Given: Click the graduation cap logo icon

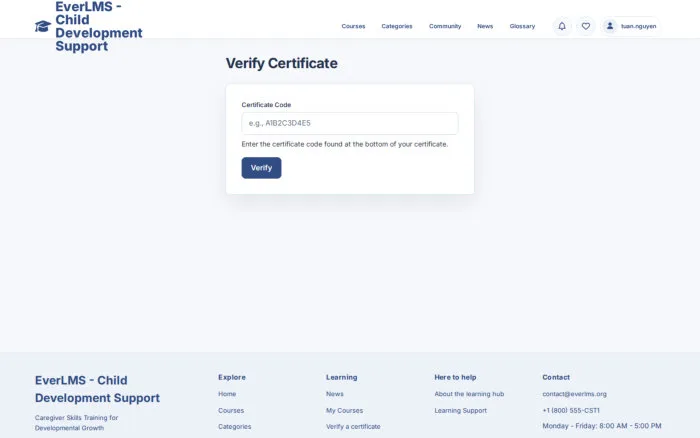Looking at the screenshot, I should [43, 26].
